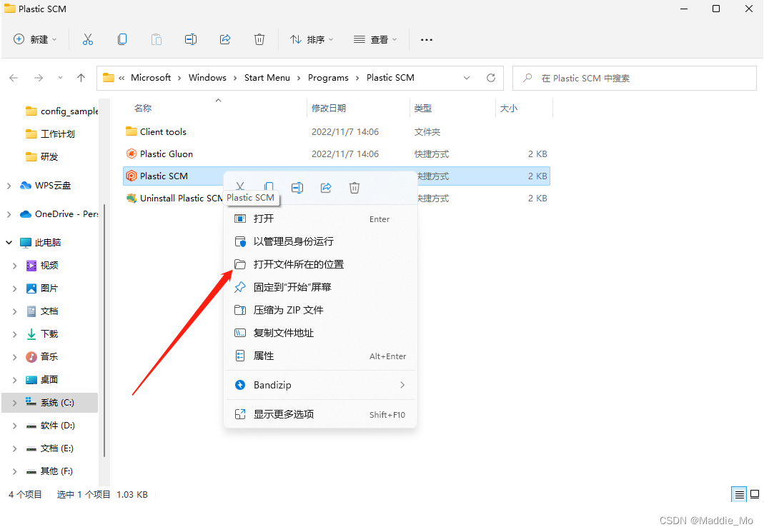Select 其他 (F:) drive in sidebar
764x532 pixels.
coord(49,471)
